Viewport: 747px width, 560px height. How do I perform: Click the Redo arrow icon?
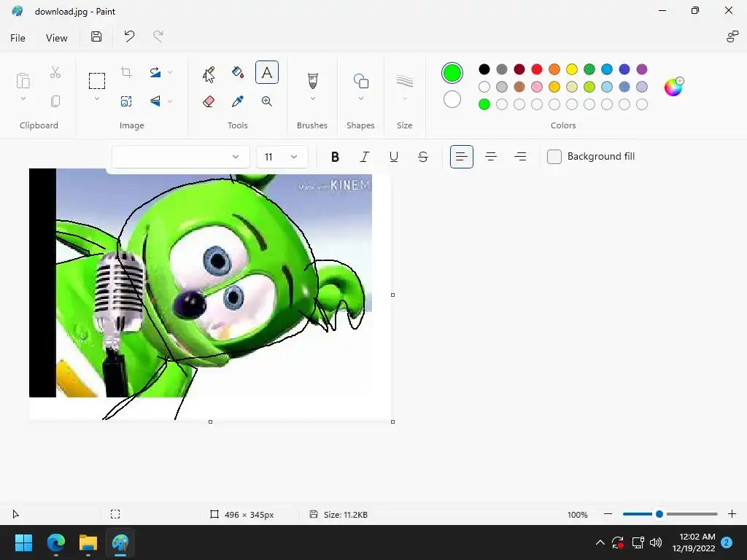coord(158,36)
